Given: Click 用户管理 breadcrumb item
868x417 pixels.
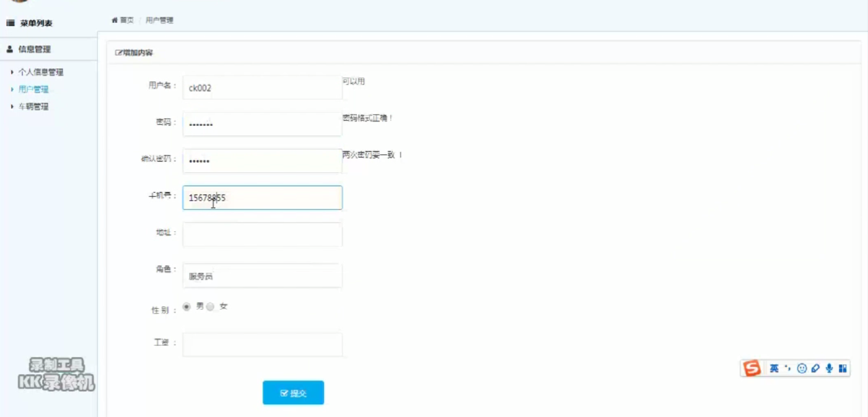Looking at the screenshot, I should click(x=159, y=20).
